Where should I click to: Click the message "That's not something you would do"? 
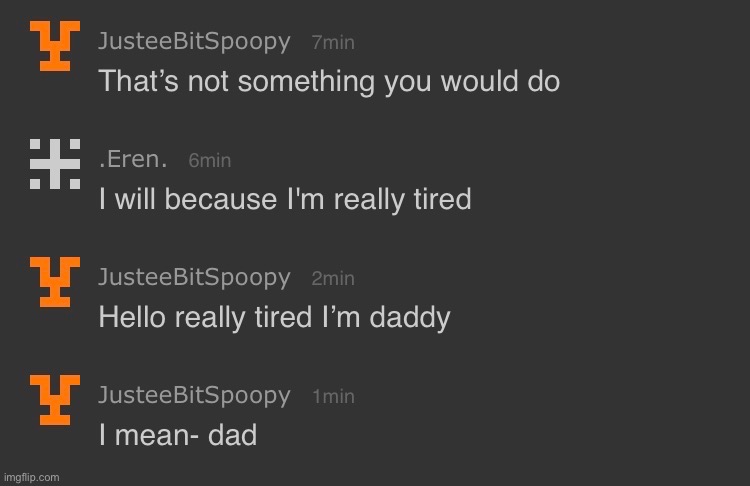[329, 81]
